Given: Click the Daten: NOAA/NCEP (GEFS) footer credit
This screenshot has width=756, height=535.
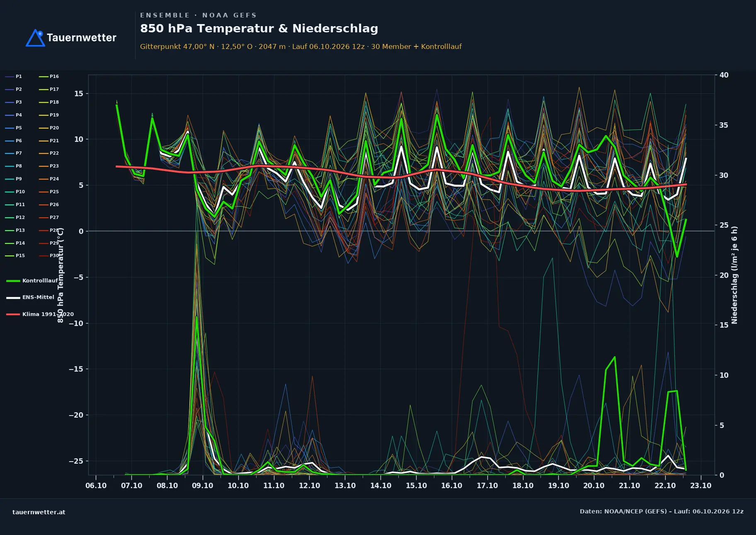Looking at the screenshot, I should (661, 511).
